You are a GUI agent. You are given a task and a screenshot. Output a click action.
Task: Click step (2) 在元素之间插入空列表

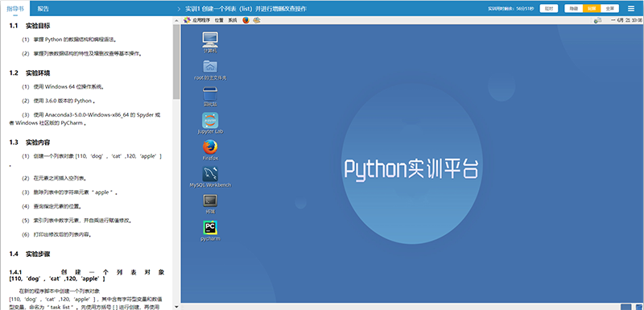[x=54, y=178]
